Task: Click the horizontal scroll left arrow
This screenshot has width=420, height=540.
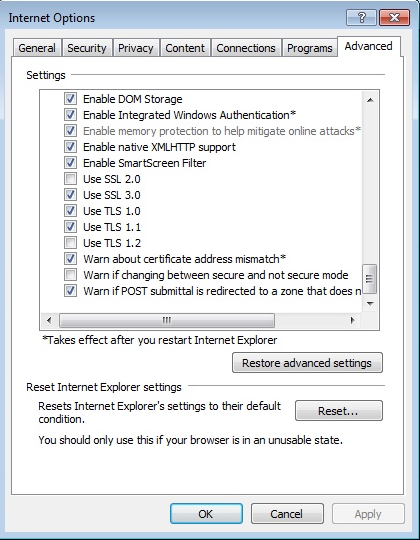Action: (x=49, y=320)
